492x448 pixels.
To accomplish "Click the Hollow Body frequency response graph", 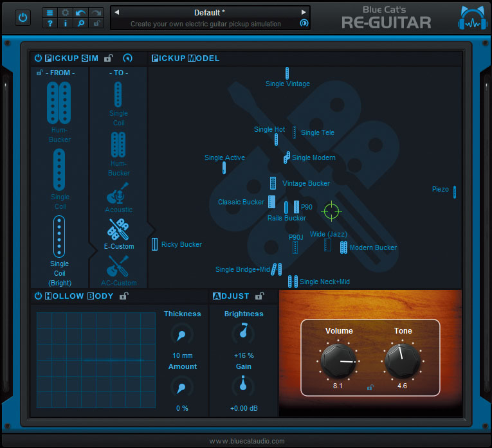I will click(x=96, y=360).
